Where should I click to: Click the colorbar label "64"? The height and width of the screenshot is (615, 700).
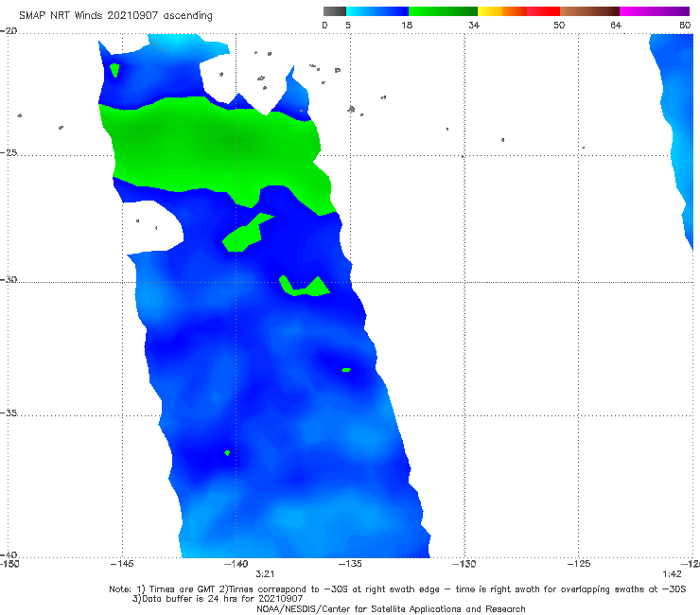click(x=616, y=25)
